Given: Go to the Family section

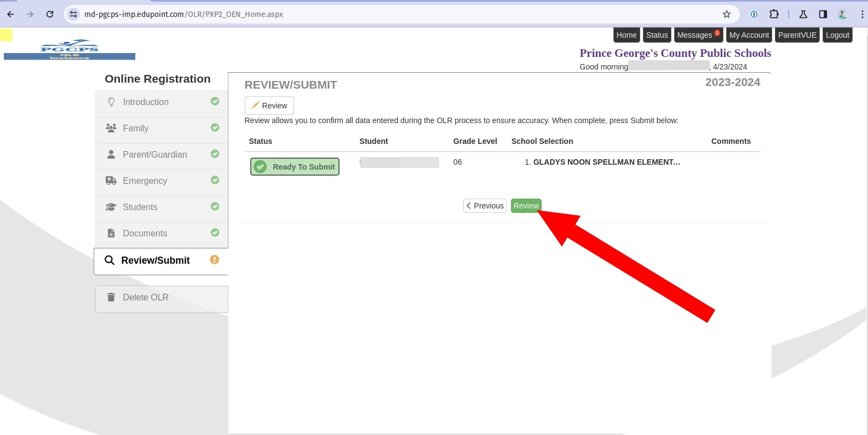Looking at the screenshot, I should tap(136, 129).
